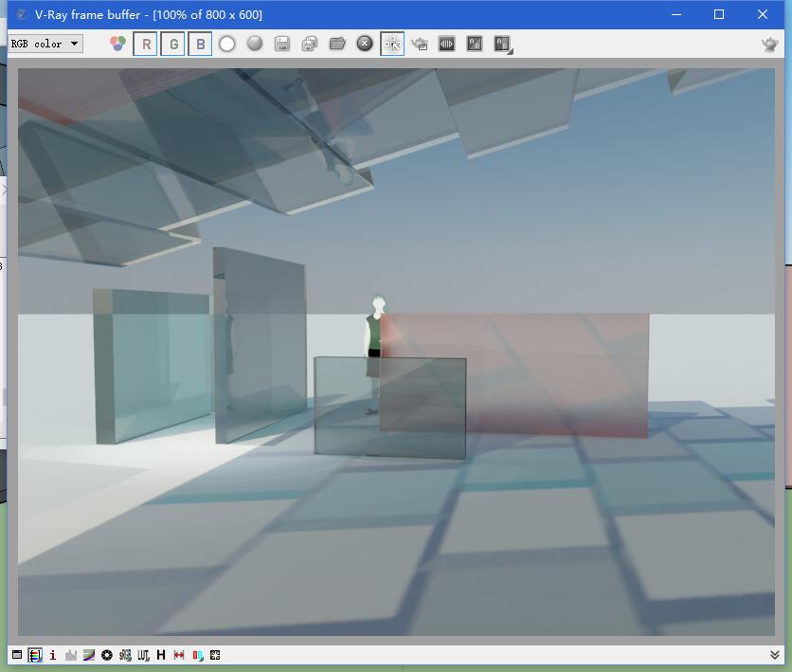
Task: Toggle the blue channel B button
Action: pyautogui.click(x=200, y=44)
